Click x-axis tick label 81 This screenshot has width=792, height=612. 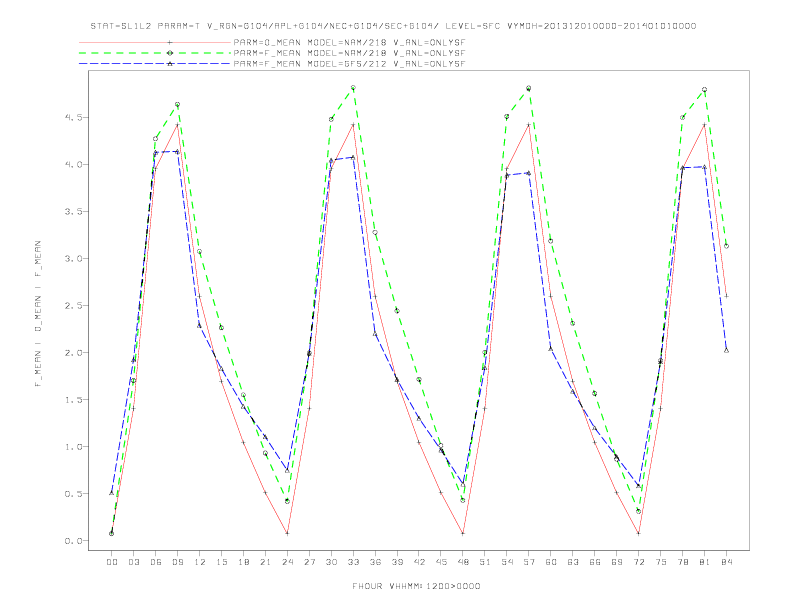(705, 562)
